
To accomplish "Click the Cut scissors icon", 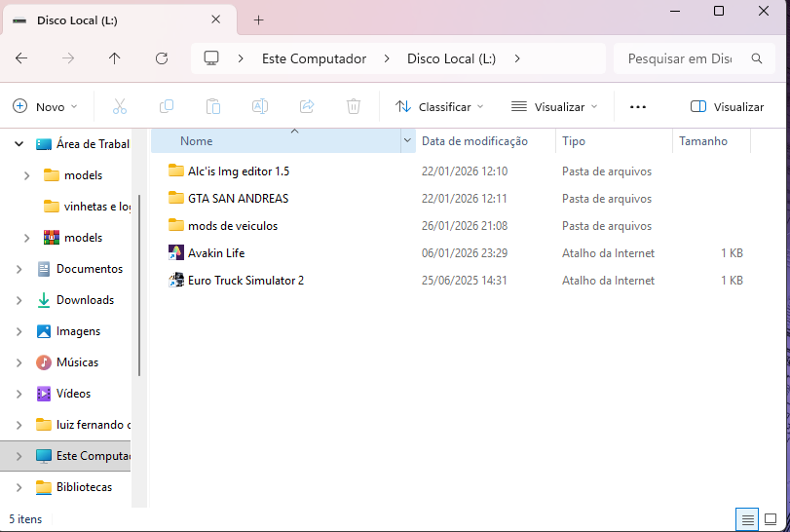I will (x=120, y=106).
